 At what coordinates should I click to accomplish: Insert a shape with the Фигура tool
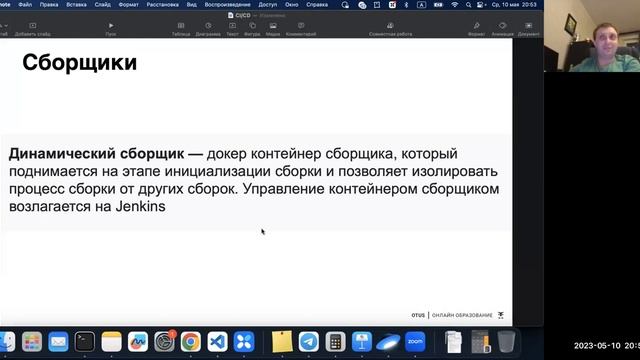pyautogui.click(x=252, y=29)
